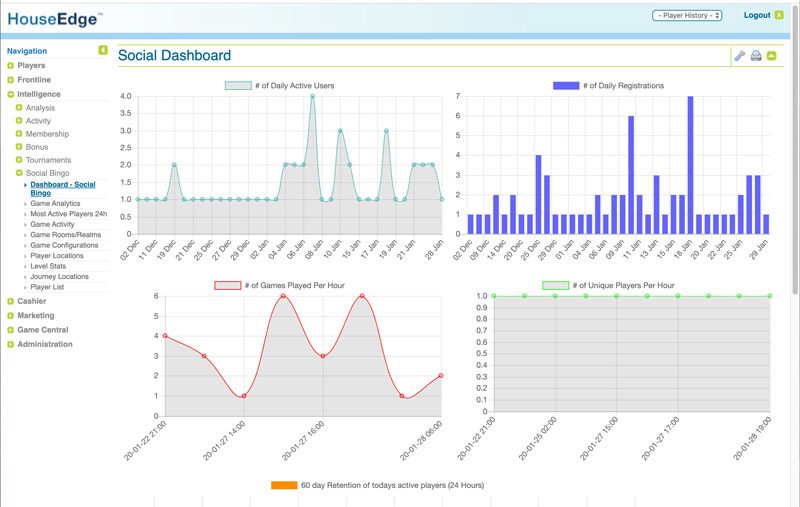Open Player Locations page
Screen dimensions: 800x507
[57, 256]
